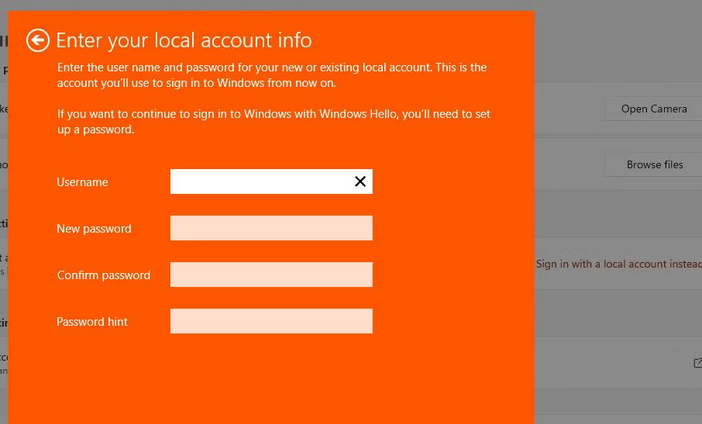Click Browse files button in Settings window
The width and height of the screenshot is (702, 424).
click(655, 165)
